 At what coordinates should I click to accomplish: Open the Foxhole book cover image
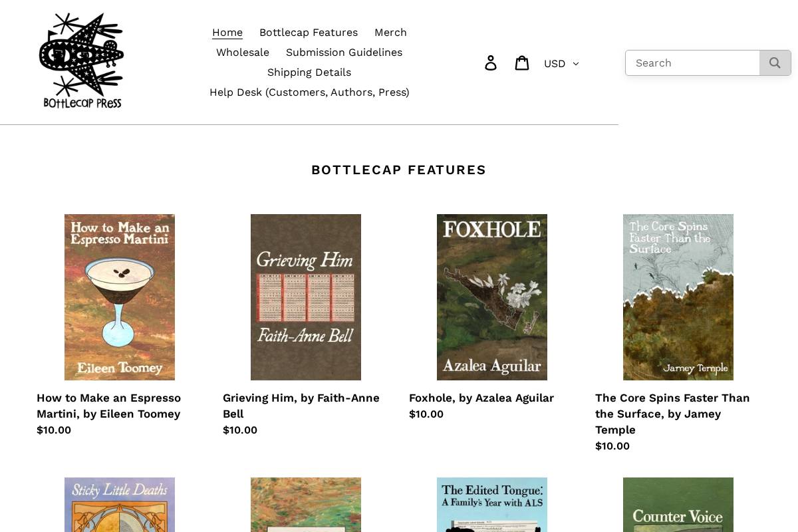(491, 297)
